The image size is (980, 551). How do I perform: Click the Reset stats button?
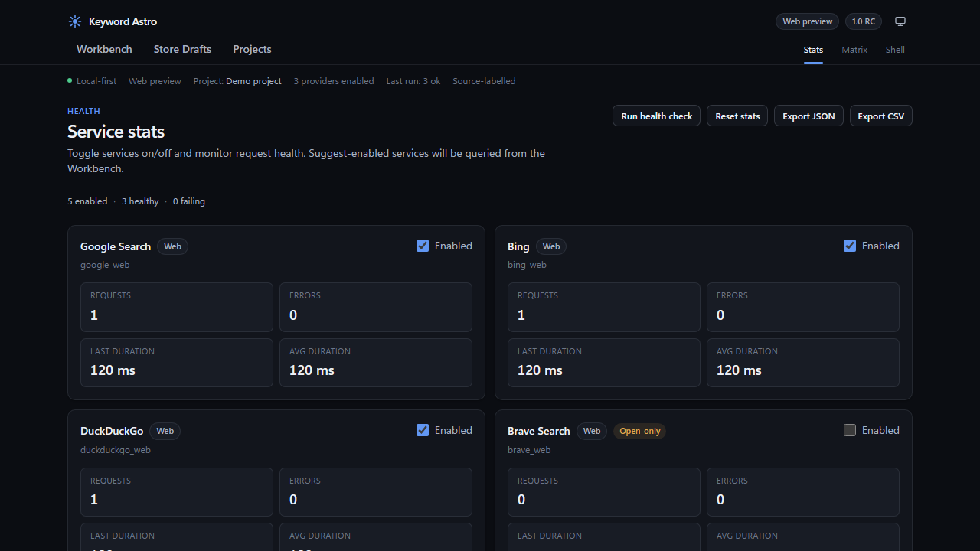(x=737, y=116)
